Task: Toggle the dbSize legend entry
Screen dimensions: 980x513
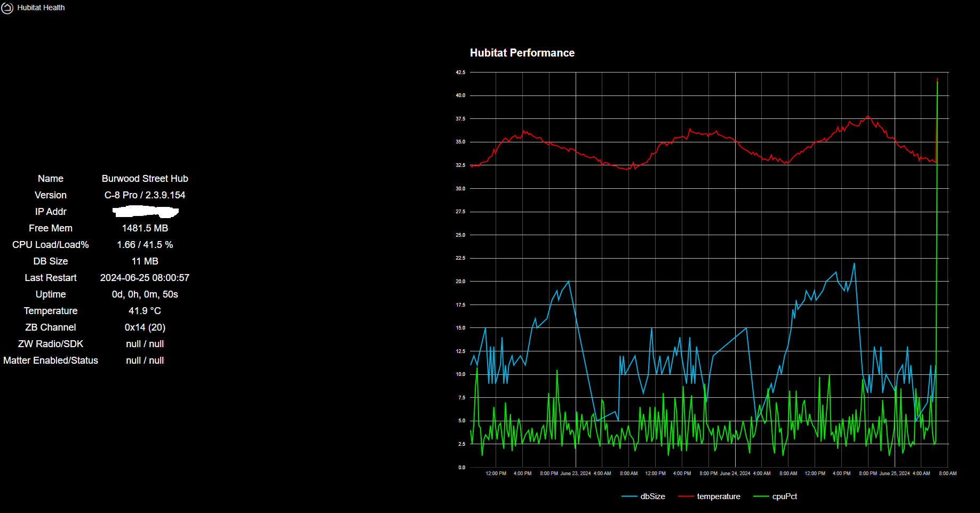Action: pyautogui.click(x=643, y=496)
